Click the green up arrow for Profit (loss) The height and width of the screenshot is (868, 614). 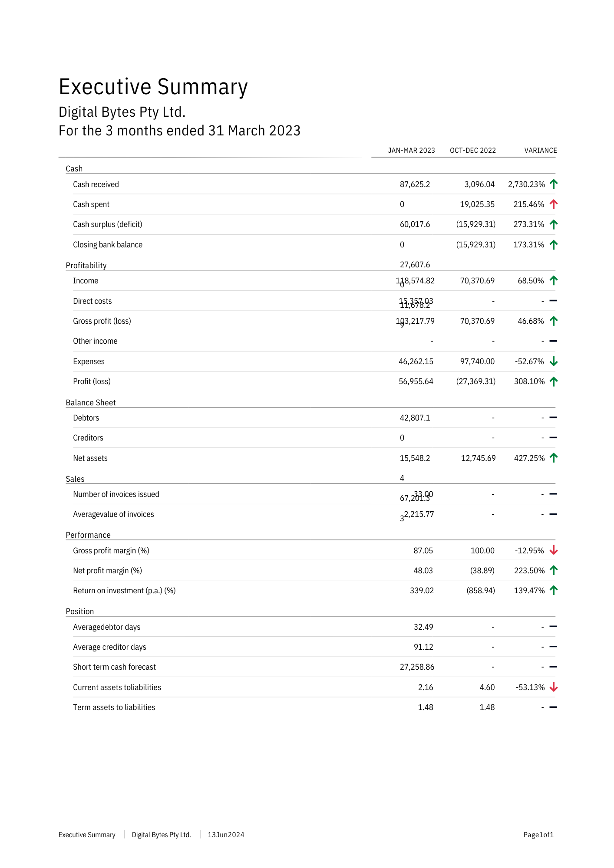click(x=553, y=381)
